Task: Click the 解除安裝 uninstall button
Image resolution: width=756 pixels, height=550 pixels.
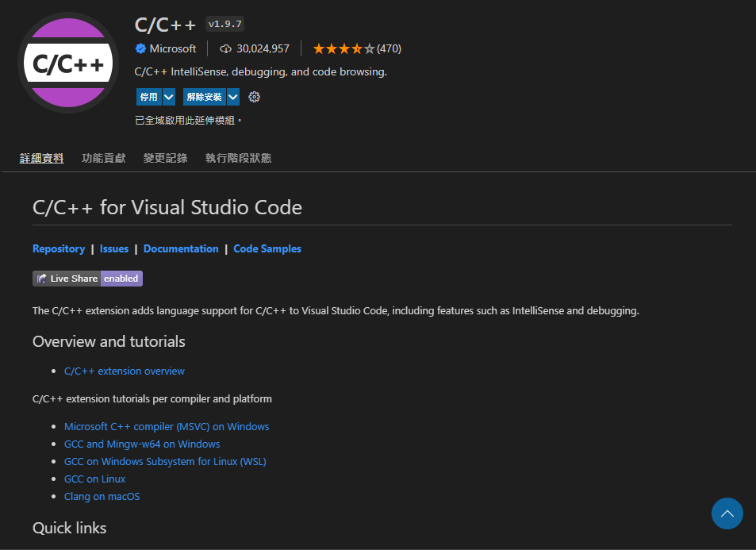Action: tap(205, 97)
